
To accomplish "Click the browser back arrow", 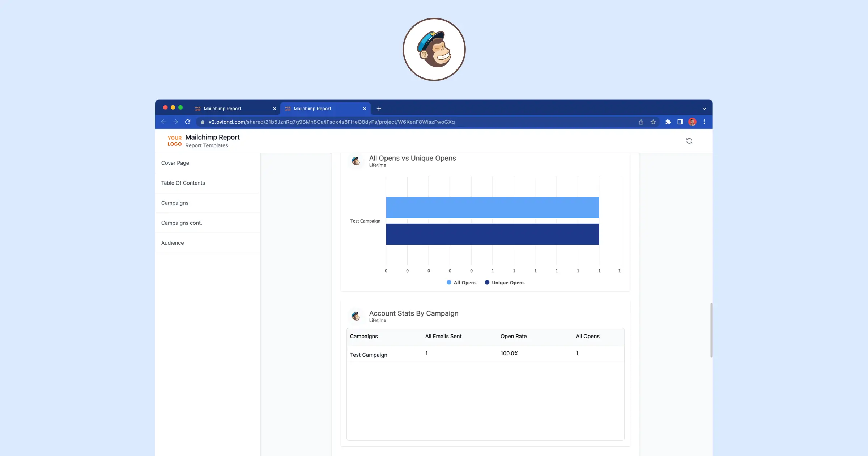I will [x=163, y=122].
